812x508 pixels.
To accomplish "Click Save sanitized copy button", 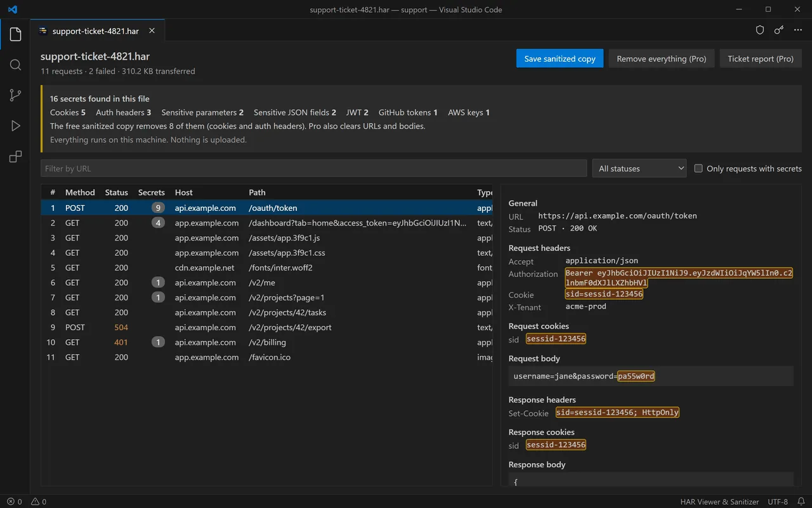I will 560,58.
